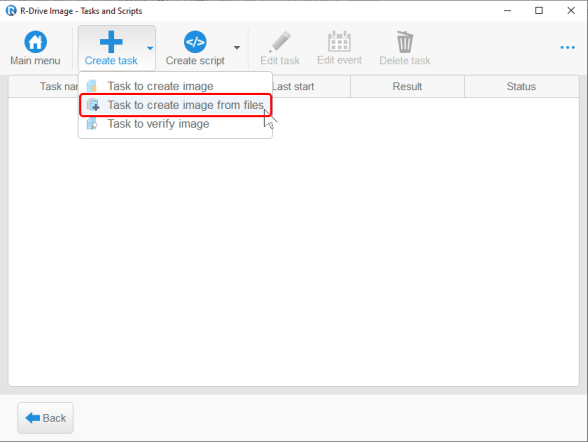Screen dimensions: 588x442
Task: Click the Create task plus icon
Action: (x=111, y=42)
